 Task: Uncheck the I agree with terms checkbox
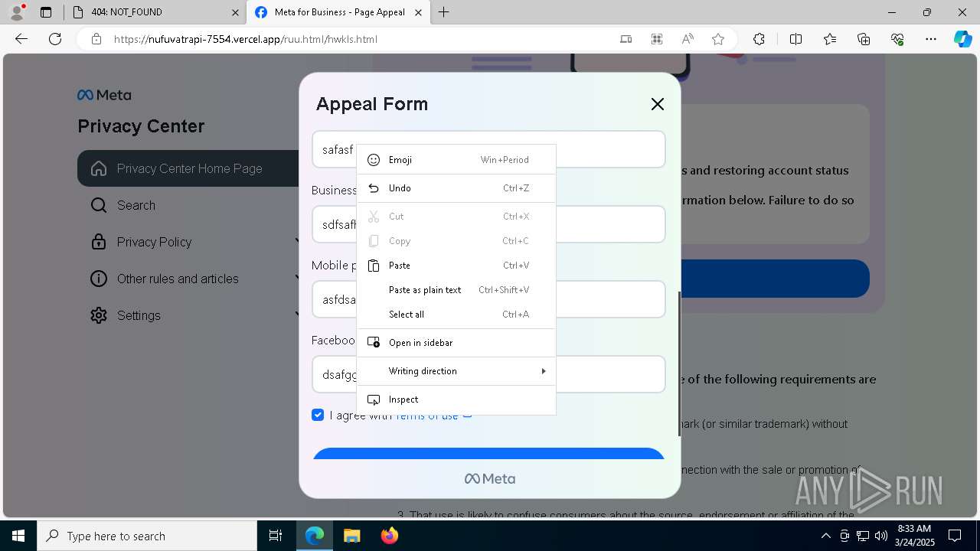(x=318, y=415)
